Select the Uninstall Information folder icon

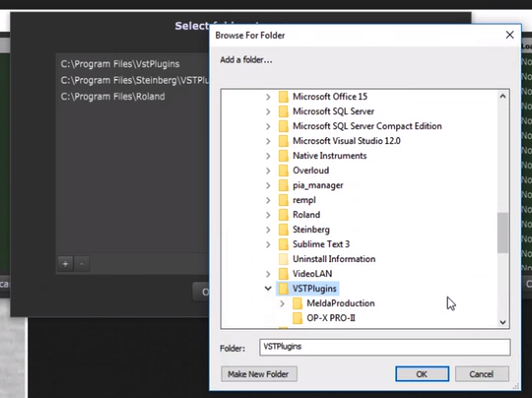tap(283, 259)
